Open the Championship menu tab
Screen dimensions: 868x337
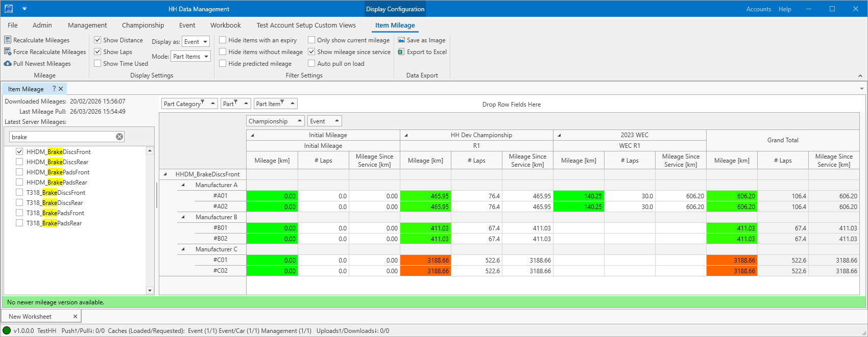(x=143, y=25)
